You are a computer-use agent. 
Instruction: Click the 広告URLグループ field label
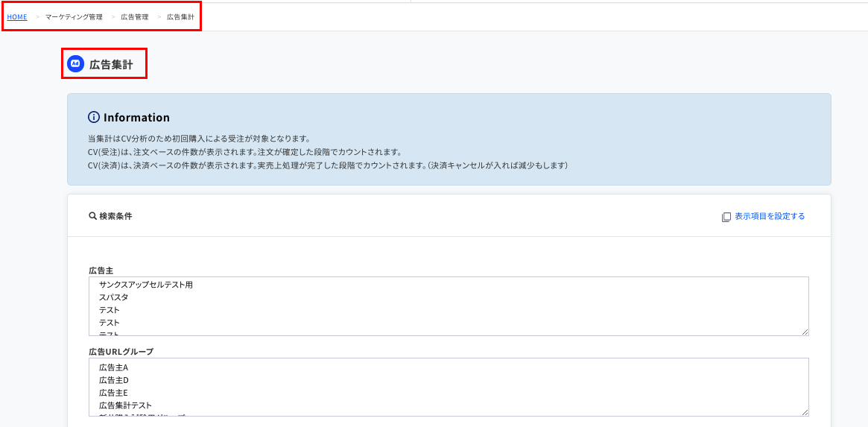[x=121, y=351]
